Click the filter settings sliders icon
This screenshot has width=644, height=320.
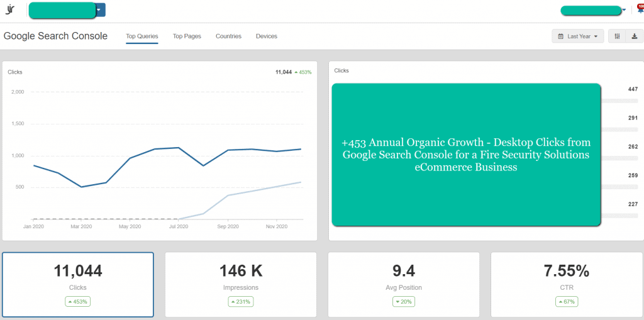pos(617,36)
